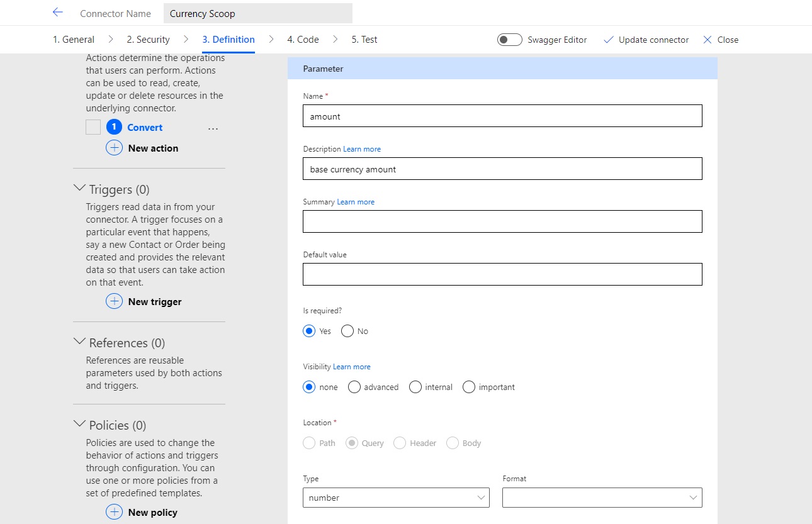Click the Update connector checkmark icon

608,39
